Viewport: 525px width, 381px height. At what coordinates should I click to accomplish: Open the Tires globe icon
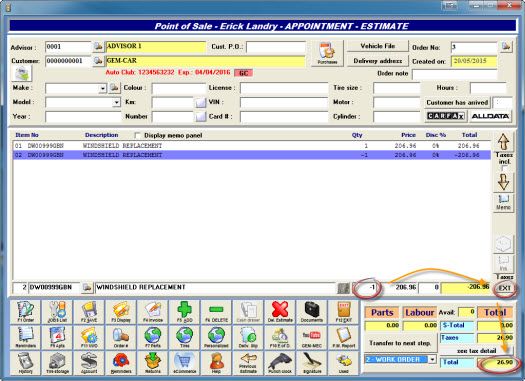click(184, 337)
